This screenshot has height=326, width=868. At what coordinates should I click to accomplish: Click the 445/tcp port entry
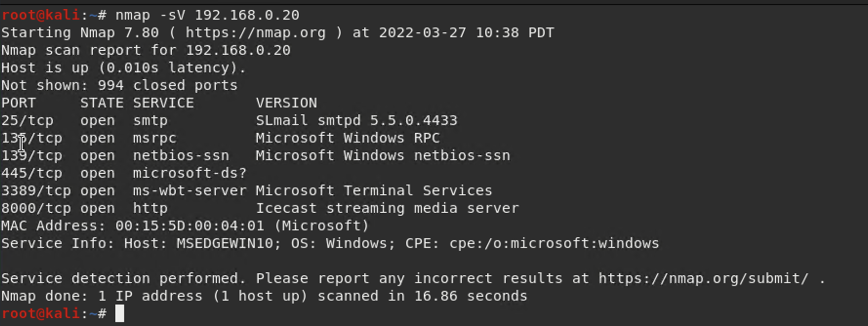pyautogui.click(x=32, y=173)
